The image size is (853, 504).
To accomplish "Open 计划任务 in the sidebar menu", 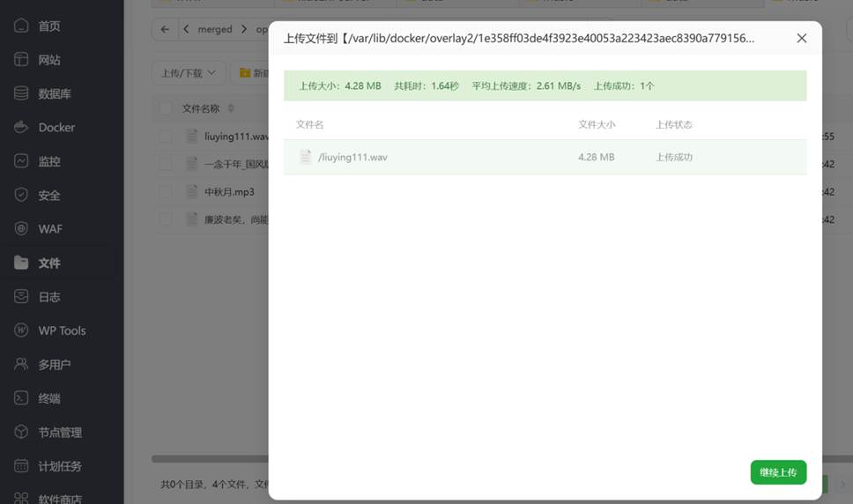I will pos(59,466).
